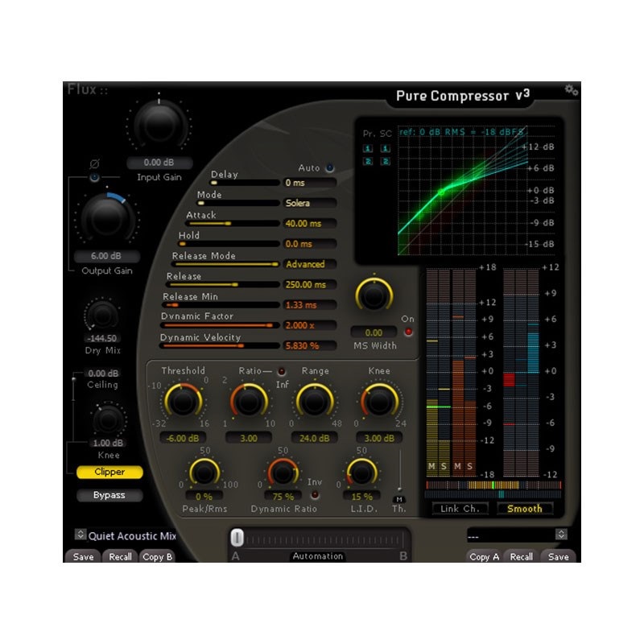Click the Release Mode slider
This screenshot has height=644, width=644.
225,264
